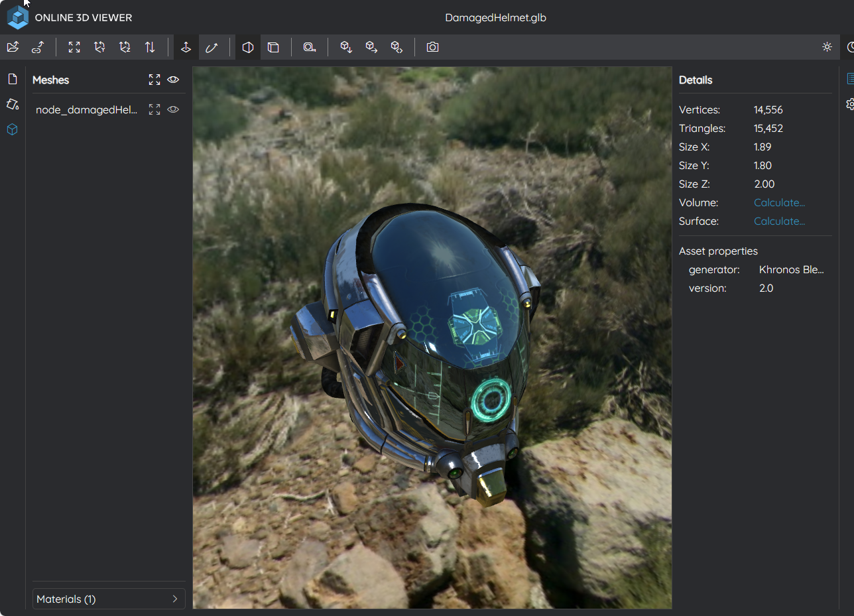The height and width of the screenshot is (616, 854).
Task: Fit all meshes using Meshes header icon
Action: pos(154,80)
